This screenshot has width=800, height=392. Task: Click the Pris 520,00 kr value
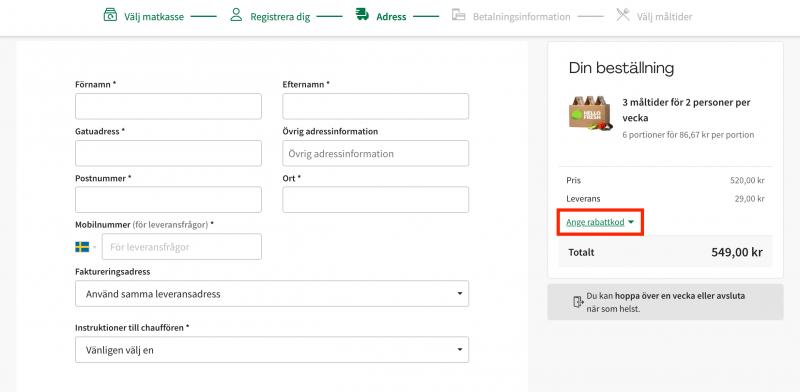click(747, 180)
